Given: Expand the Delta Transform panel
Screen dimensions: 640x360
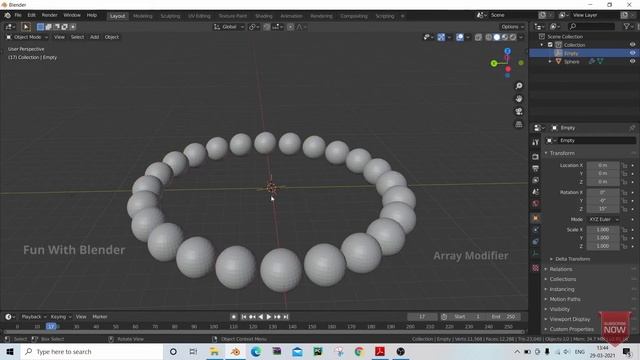Looking at the screenshot, I should tap(571, 259).
